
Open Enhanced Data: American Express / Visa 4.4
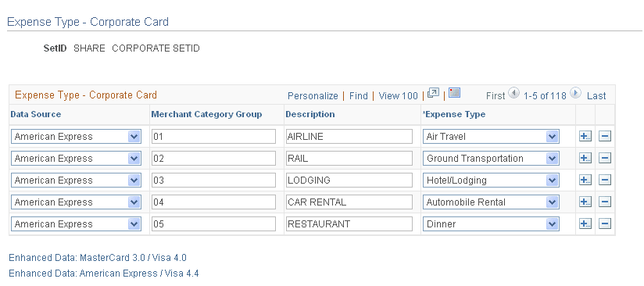(x=104, y=273)
